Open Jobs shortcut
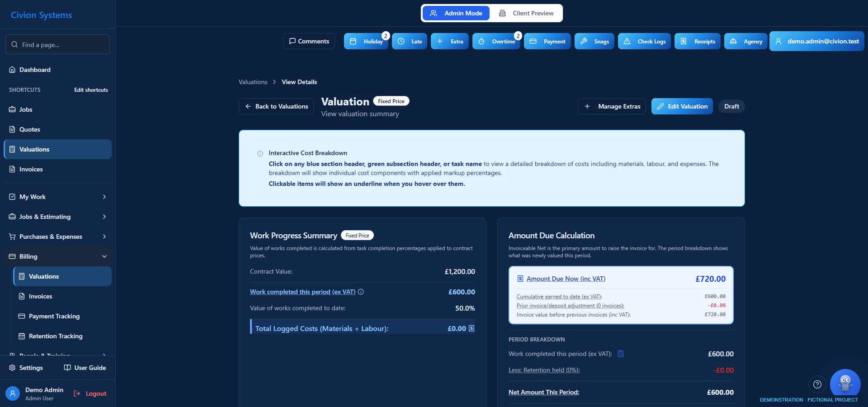 click(57, 109)
